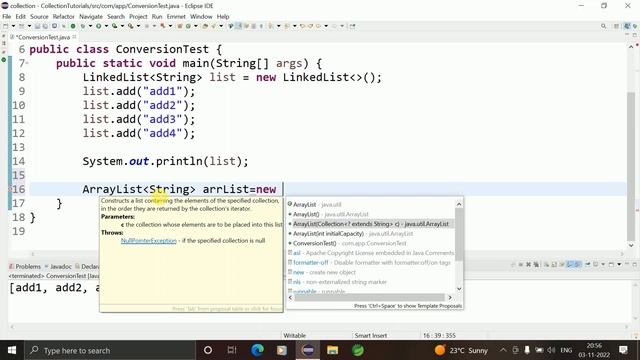Select the Java perspective icon

(x=627, y=26)
